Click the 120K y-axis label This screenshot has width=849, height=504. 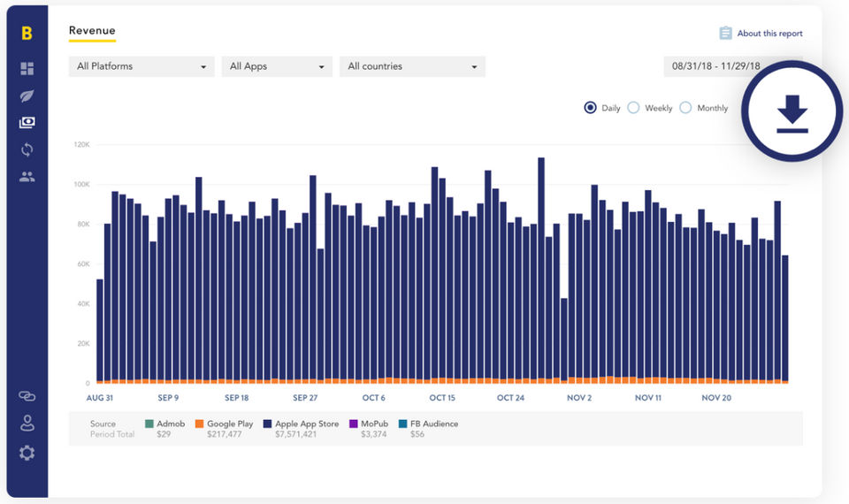point(81,144)
